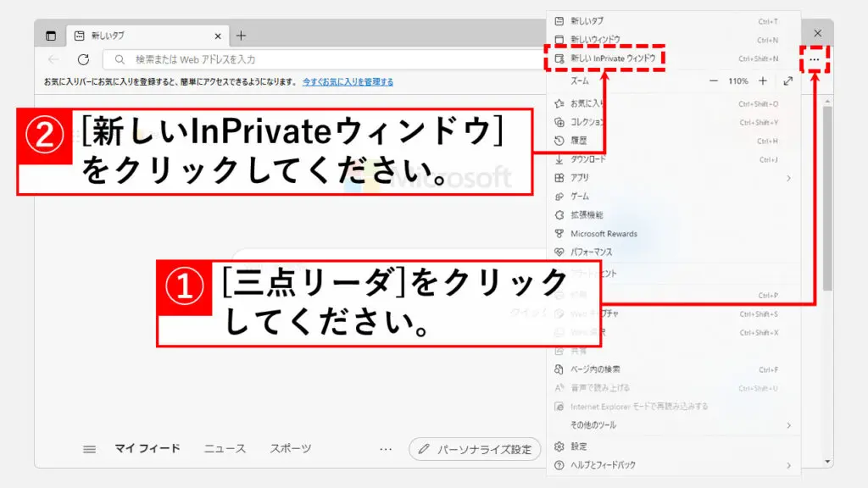Increase zoom with the plus button
Screen dimensions: 868x488
[763, 81]
